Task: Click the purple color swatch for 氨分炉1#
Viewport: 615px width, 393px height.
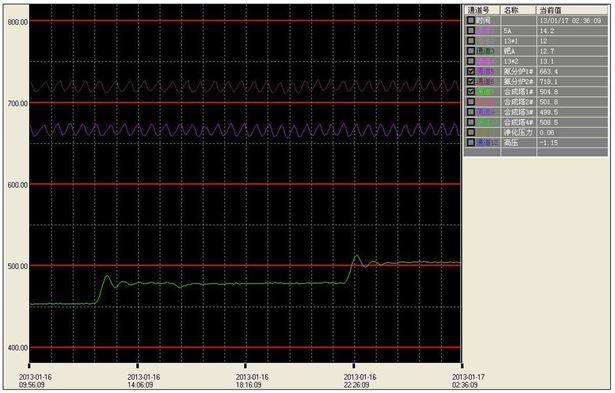Action: (x=486, y=71)
